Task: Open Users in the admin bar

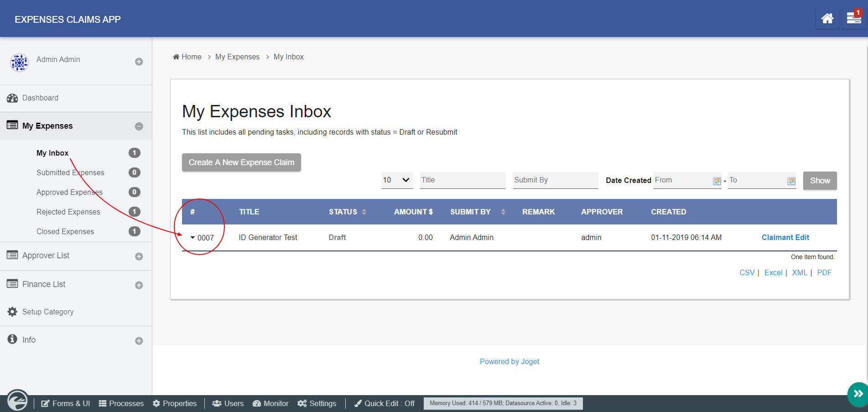Action: tap(228, 403)
